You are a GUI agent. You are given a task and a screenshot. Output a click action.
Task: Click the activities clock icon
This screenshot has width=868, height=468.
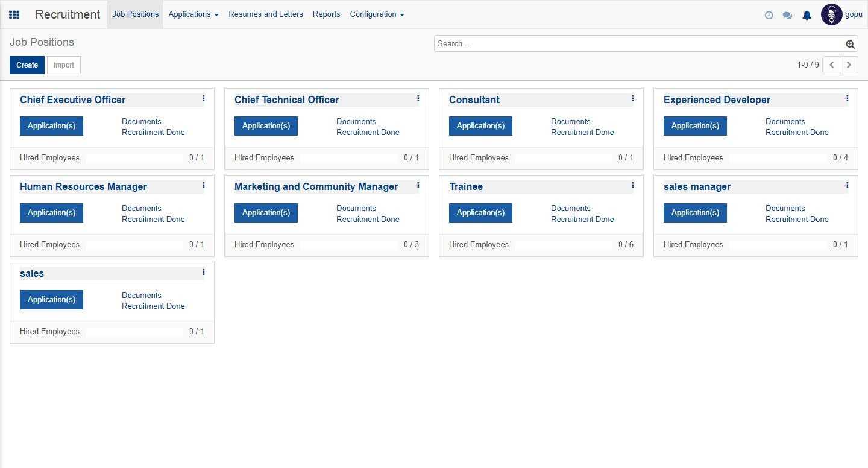[769, 15]
